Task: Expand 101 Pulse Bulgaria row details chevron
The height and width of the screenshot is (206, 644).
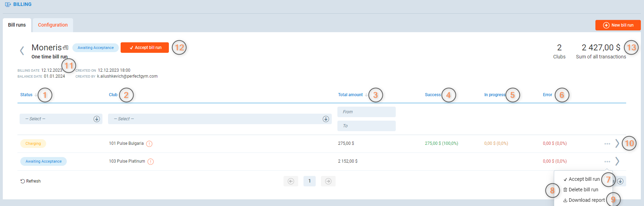Action: point(617,143)
